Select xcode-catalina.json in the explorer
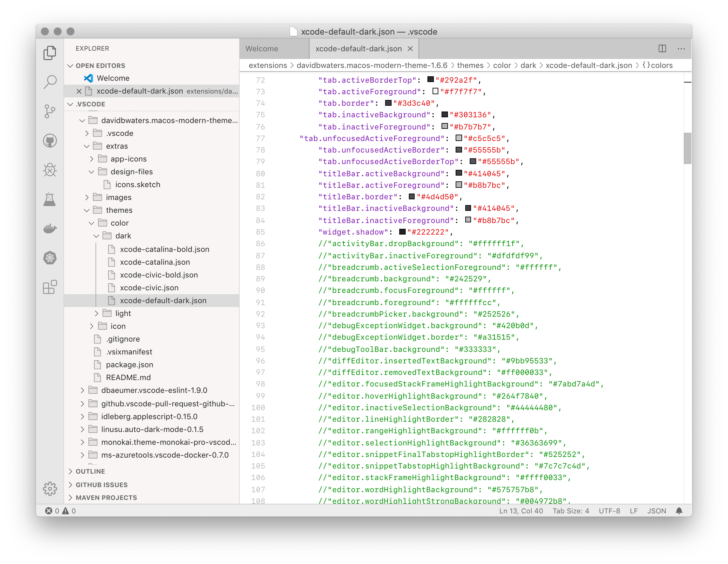This screenshot has height=564, width=728. tap(155, 262)
